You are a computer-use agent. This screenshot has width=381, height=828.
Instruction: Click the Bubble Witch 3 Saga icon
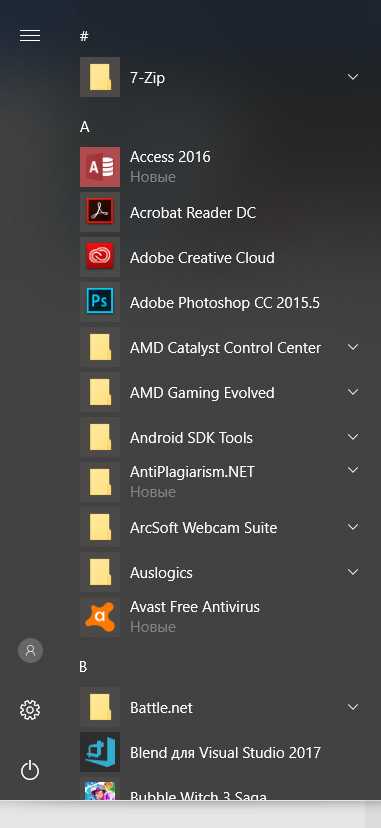(100, 789)
